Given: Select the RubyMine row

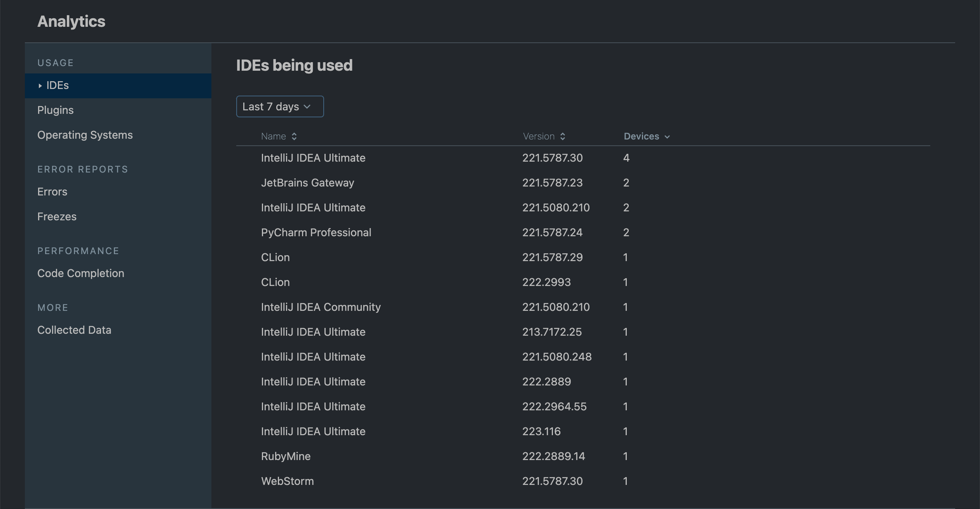Looking at the screenshot, I should (x=285, y=456).
